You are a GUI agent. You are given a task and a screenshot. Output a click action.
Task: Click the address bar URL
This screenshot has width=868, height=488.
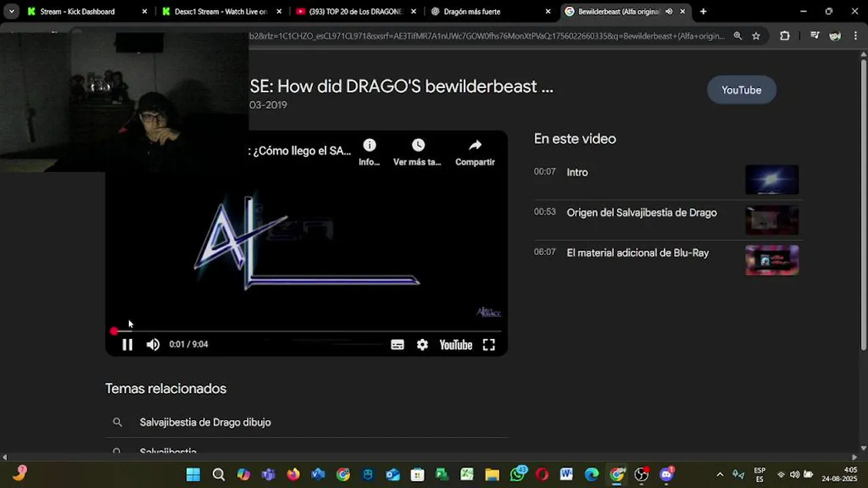[x=487, y=36]
